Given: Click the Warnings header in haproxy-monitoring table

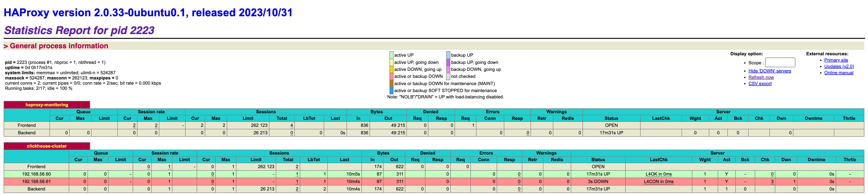Looking at the screenshot, I should (x=556, y=112).
